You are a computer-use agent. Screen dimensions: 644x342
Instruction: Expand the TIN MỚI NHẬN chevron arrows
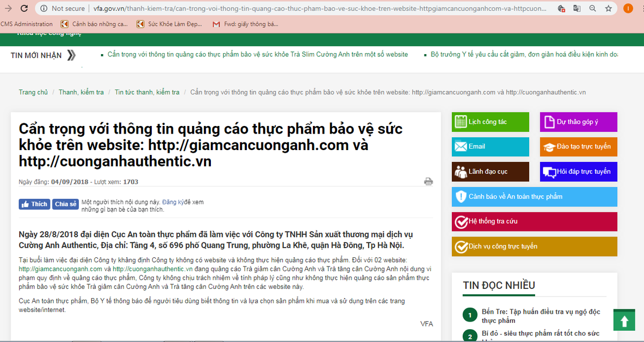(x=72, y=55)
